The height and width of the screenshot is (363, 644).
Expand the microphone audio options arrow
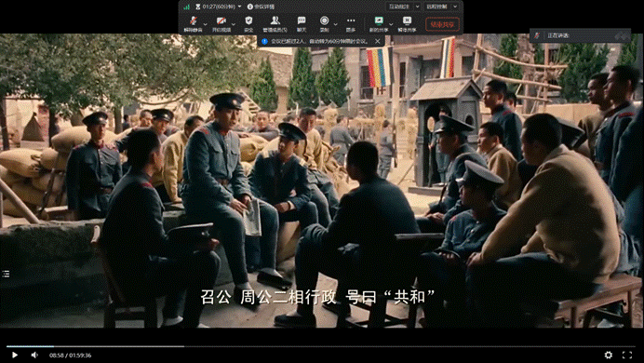coord(206,24)
